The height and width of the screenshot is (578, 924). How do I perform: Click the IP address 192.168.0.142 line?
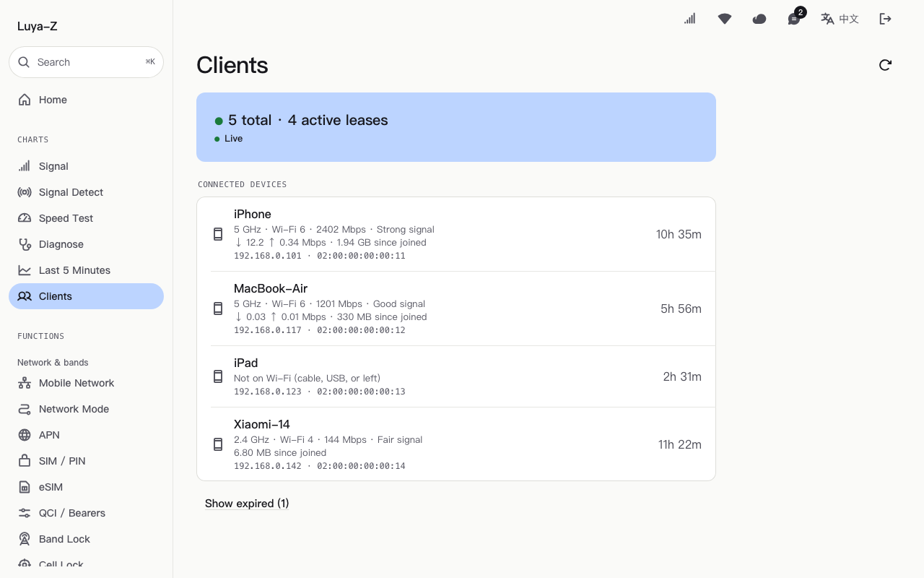click(x=320, y=466)
